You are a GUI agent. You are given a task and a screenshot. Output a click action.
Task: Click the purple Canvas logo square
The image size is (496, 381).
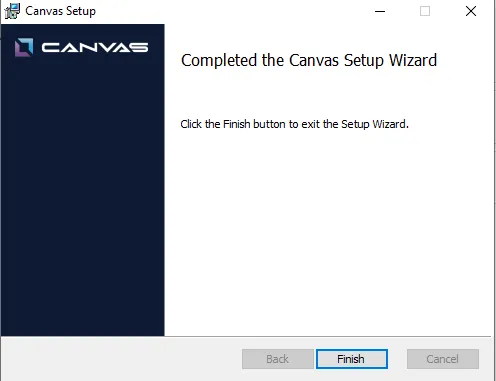[x=24, y=47]
